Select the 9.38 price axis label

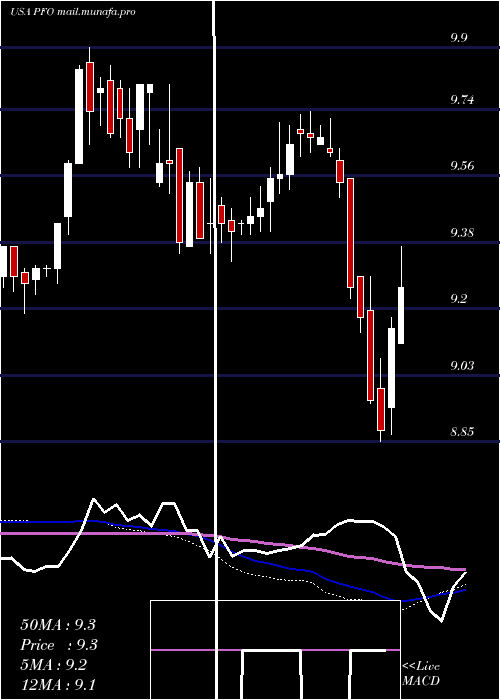462,233
